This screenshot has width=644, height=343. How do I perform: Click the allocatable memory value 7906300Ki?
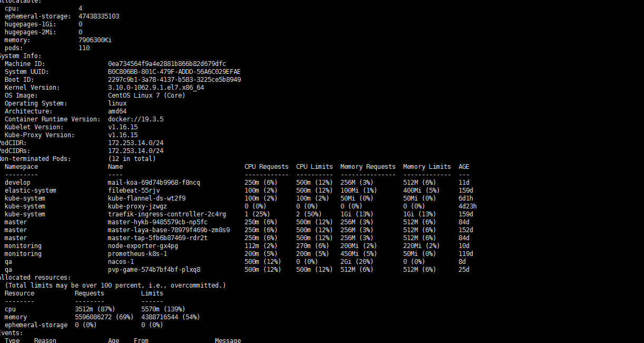(95, 40)
